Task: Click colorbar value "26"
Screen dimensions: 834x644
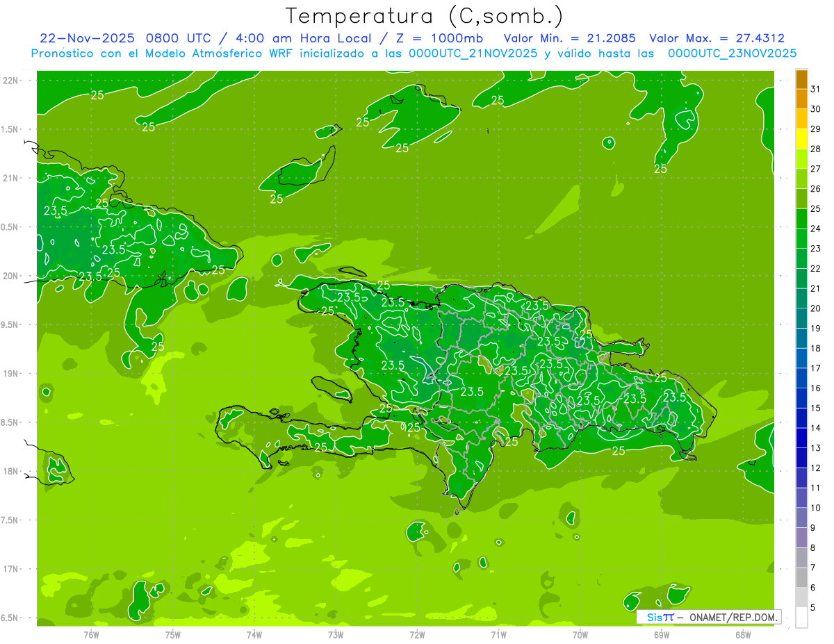Action: 816,189
